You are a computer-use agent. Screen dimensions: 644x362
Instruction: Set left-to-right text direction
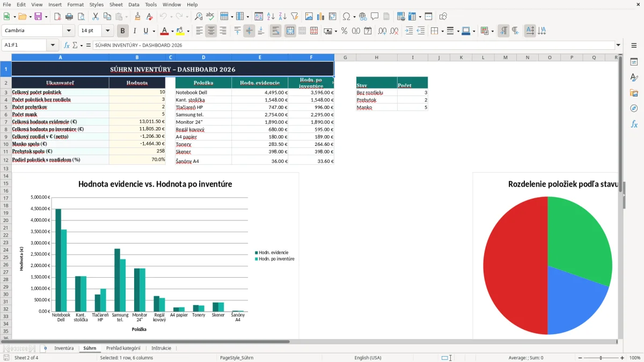coord(503,31)
